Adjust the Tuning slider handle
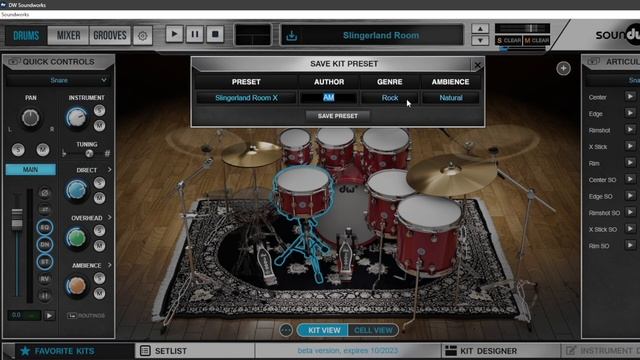The image size is (640, 360). 89,153
